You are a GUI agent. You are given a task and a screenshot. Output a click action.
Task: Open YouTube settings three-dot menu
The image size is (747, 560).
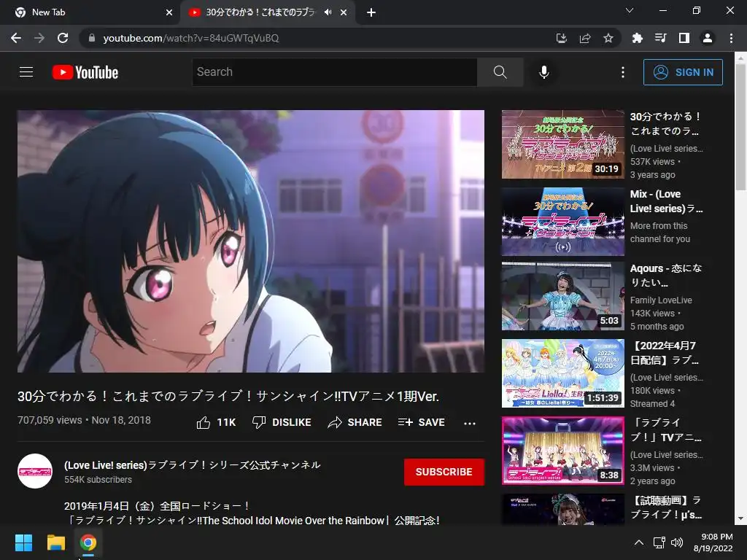tap(623, 72)
